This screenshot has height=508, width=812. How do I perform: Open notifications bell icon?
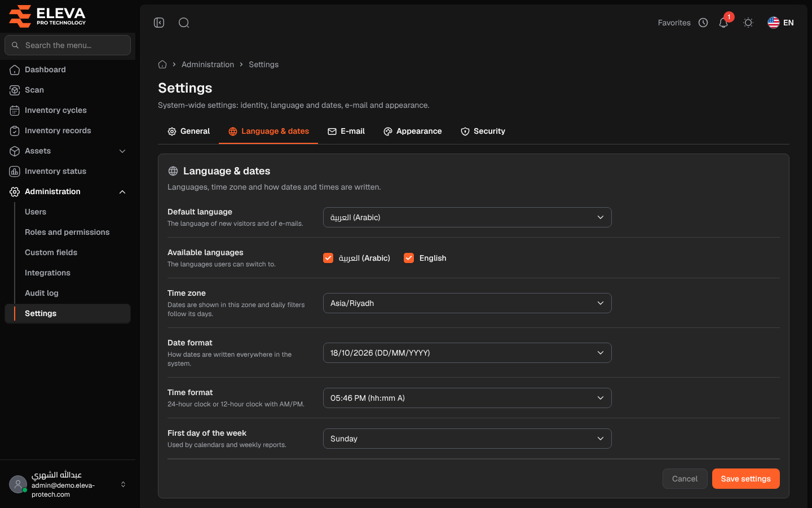(723, 23)
